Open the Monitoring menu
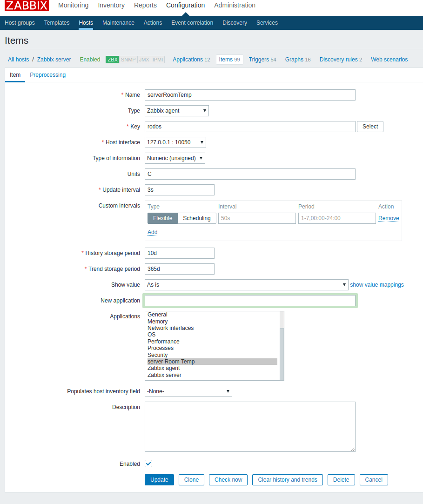Viewport: 423px width, 504px height. click(73, 5)
